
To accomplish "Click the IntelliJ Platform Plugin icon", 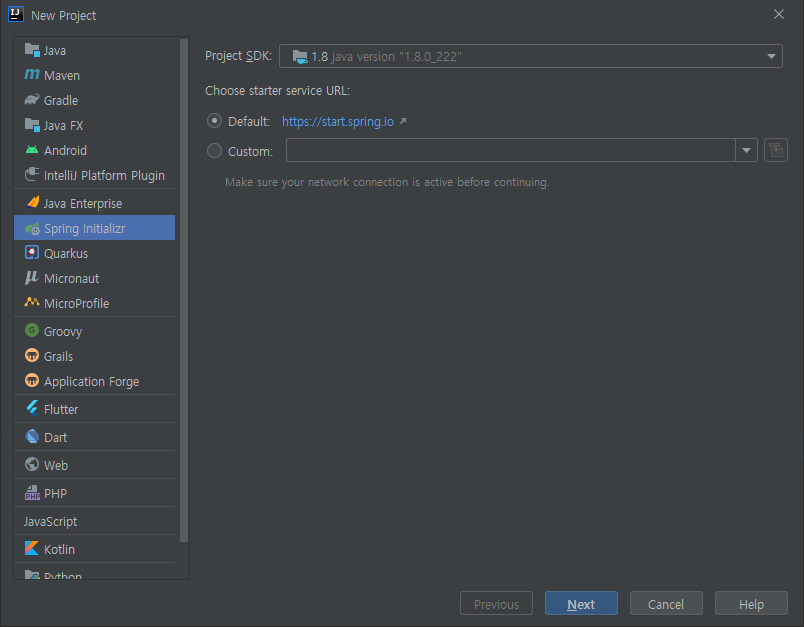I will 32,175.
